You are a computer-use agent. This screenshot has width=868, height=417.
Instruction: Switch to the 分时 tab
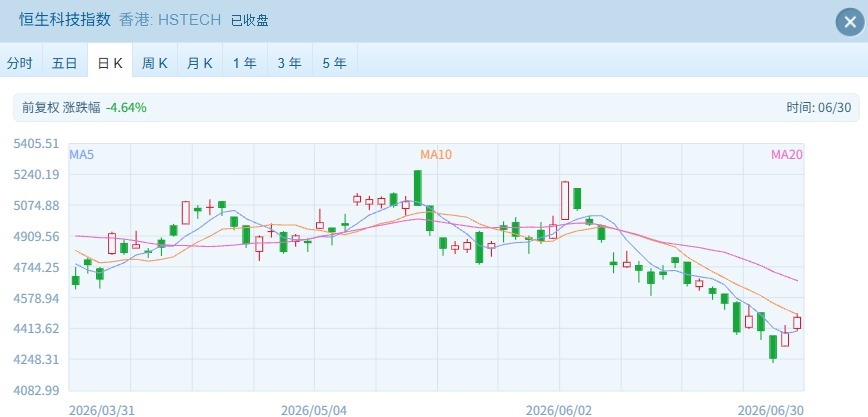(x=20, y=63)
